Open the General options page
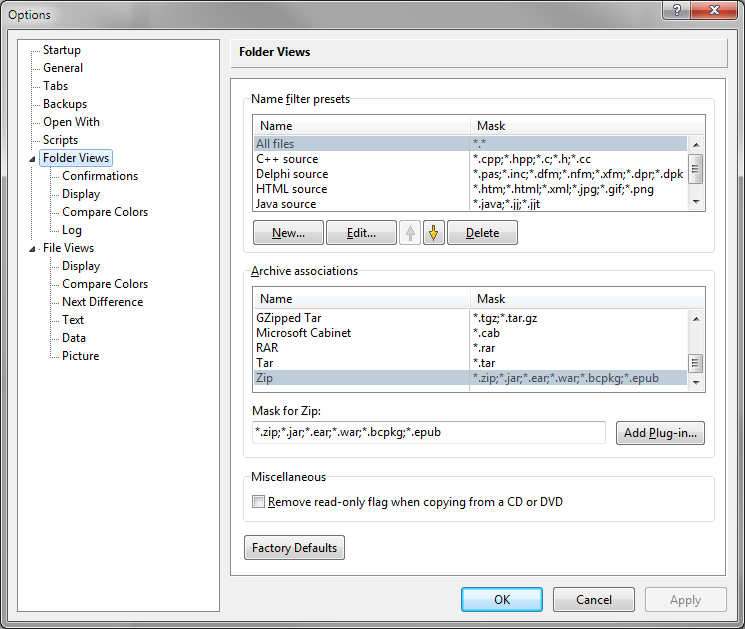 [63, 68]
